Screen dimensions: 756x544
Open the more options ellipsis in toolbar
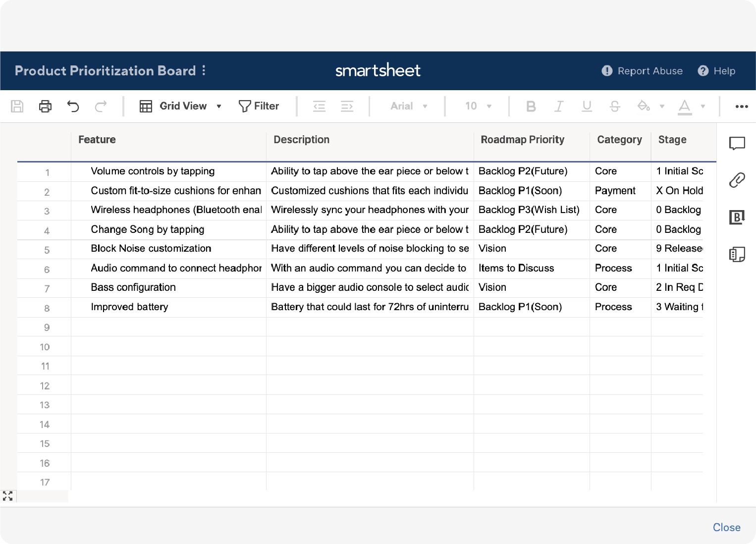click(x=742, y=107)
